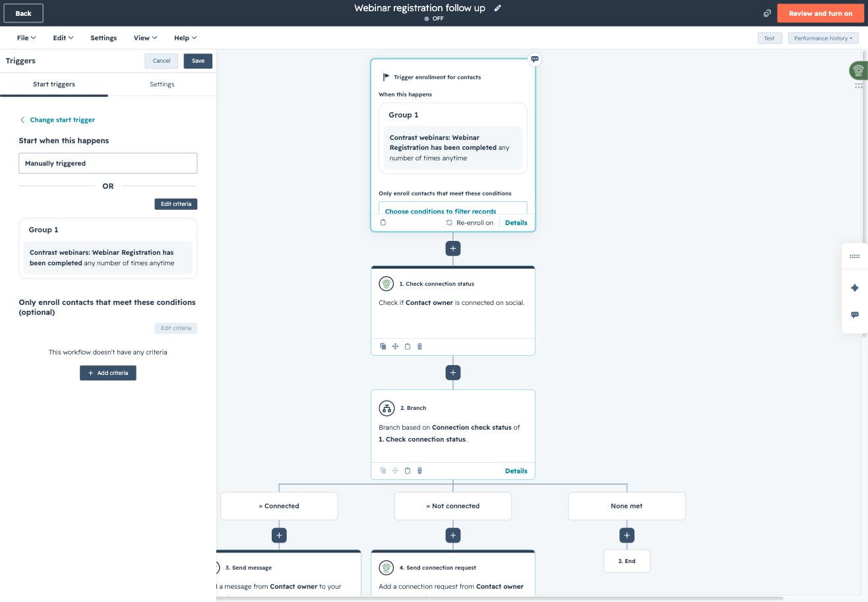
Task: Delete the Branch action
Action: coord(419,471)
